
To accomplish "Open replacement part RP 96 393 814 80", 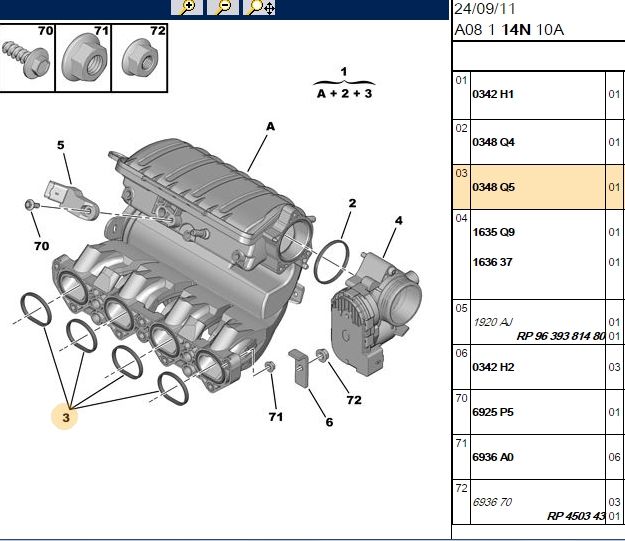I will pyautogui.click(x=561, y=336).
